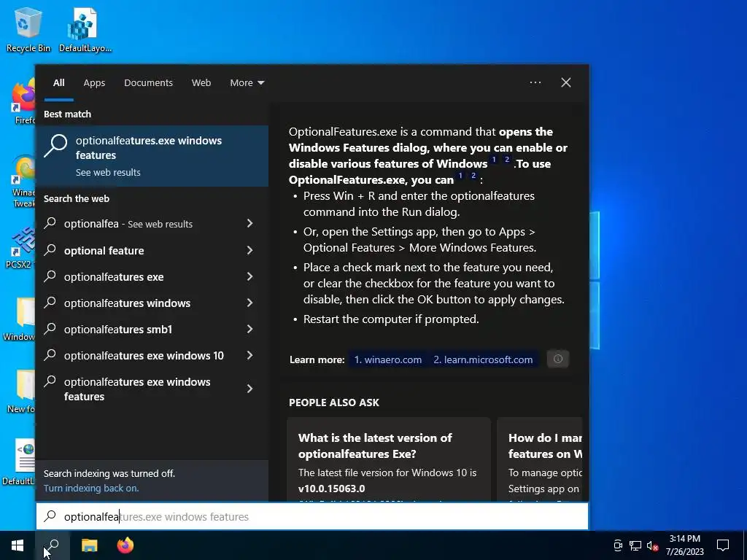Click the magnifier icon in the search box
Image resolution: width=747 pixels, height=560 pixels.
[50, 516]
